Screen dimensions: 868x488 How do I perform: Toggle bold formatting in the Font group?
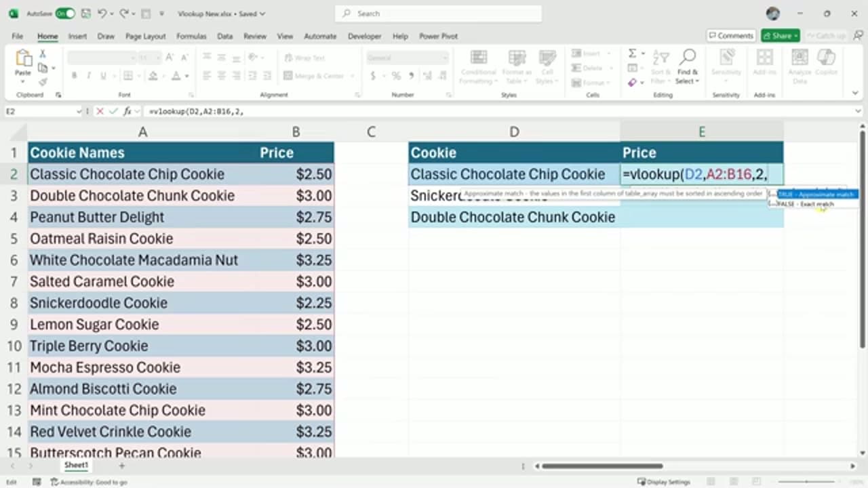[75, 76]
